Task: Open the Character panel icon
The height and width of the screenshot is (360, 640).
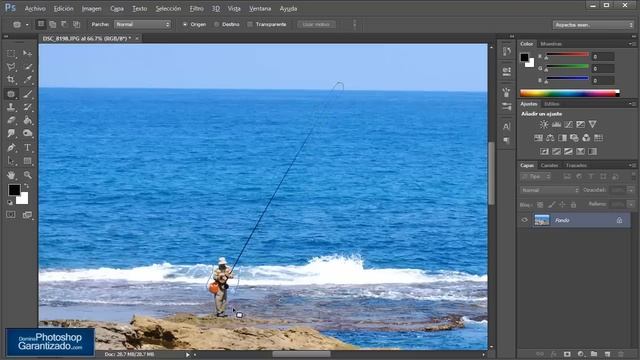Action: coord(507,126)
